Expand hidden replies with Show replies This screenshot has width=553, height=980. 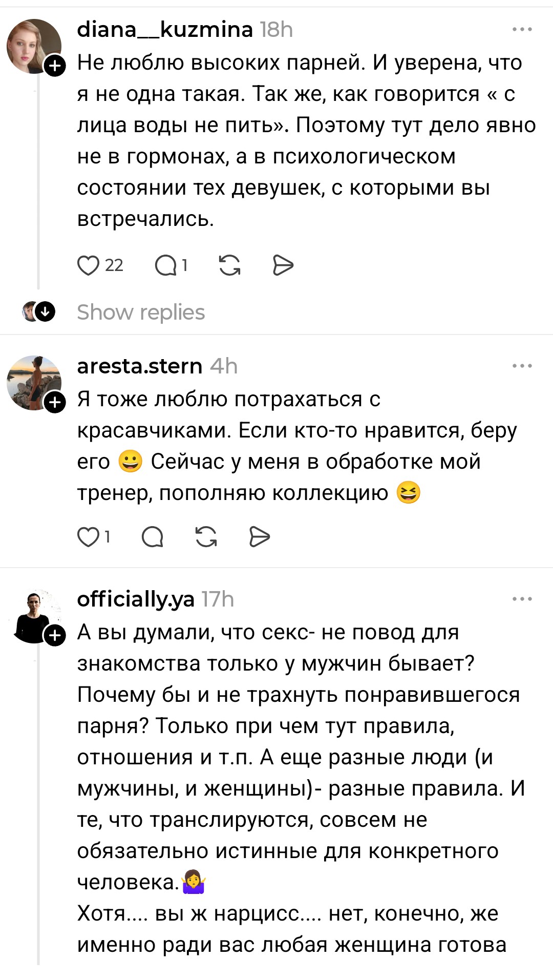point(141,312)
